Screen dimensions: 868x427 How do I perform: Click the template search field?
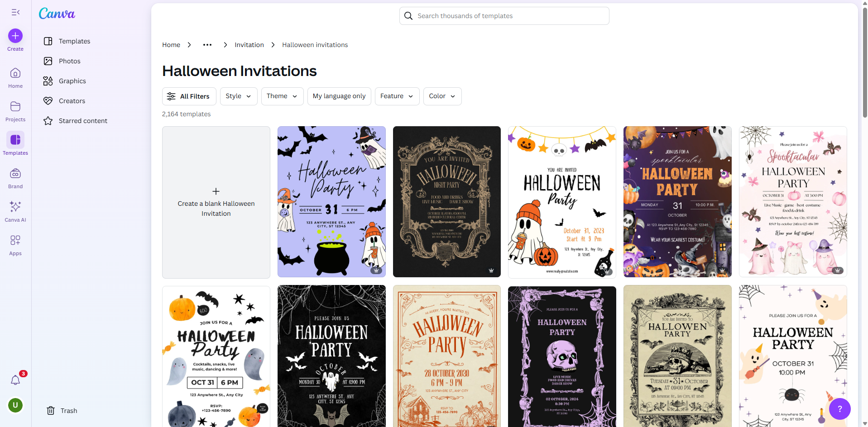504,15
